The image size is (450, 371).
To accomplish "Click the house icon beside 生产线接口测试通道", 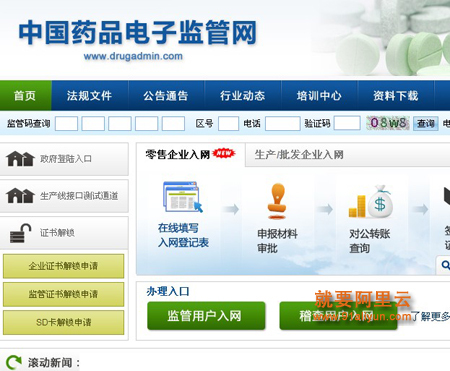I will (x=20, y=195).
